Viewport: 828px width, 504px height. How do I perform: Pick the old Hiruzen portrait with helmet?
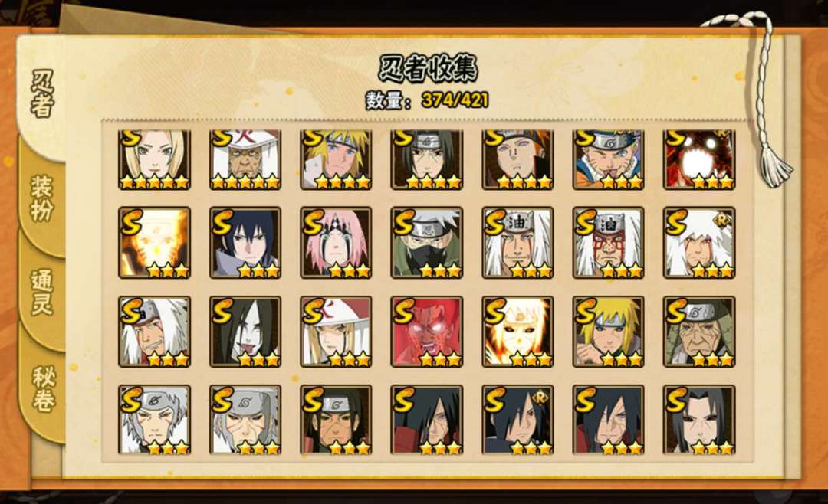699,332
